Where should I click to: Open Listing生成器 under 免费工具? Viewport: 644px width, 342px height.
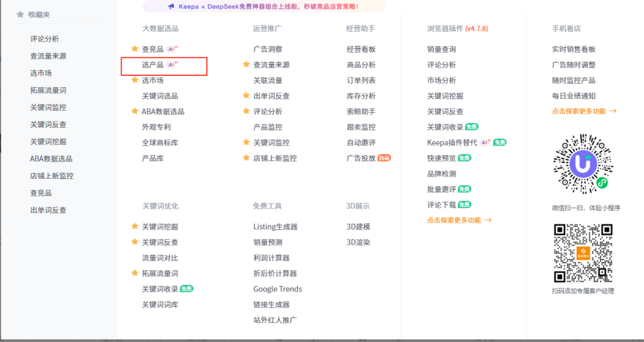coord(275,226)
